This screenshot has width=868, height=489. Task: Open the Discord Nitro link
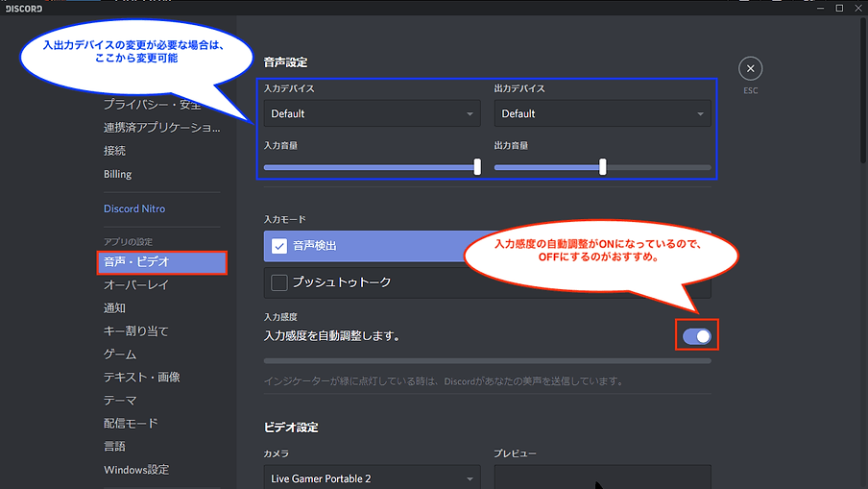coord(134,208)
